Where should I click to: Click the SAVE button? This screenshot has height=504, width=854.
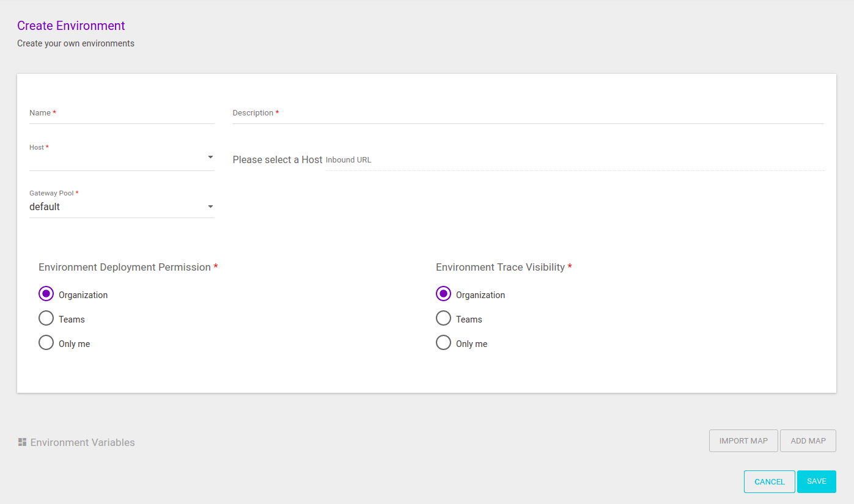[816, 481]
